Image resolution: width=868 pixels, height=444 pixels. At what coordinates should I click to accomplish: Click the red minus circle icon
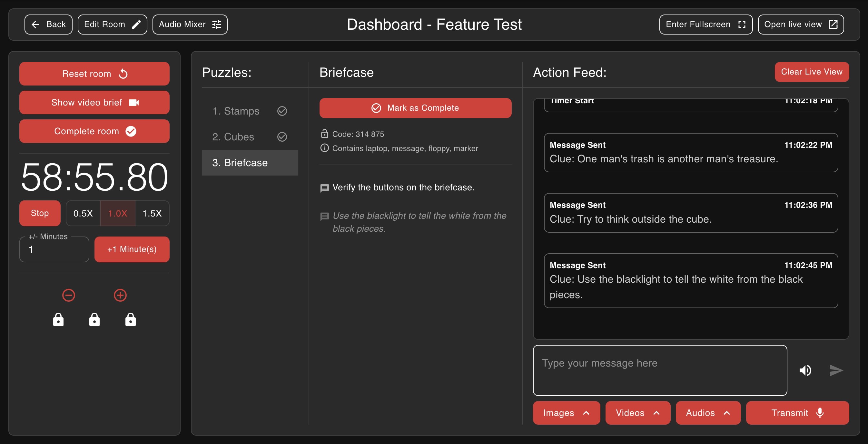[x=68, y=295]
